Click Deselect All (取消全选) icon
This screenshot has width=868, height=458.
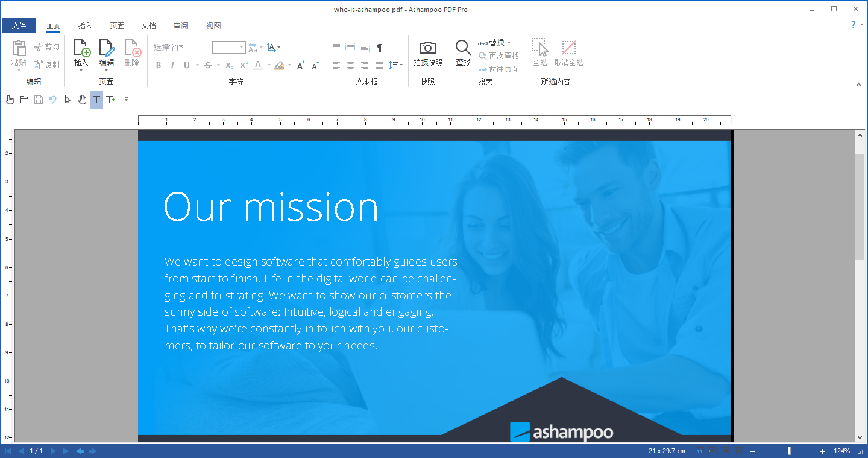point(568,48)
